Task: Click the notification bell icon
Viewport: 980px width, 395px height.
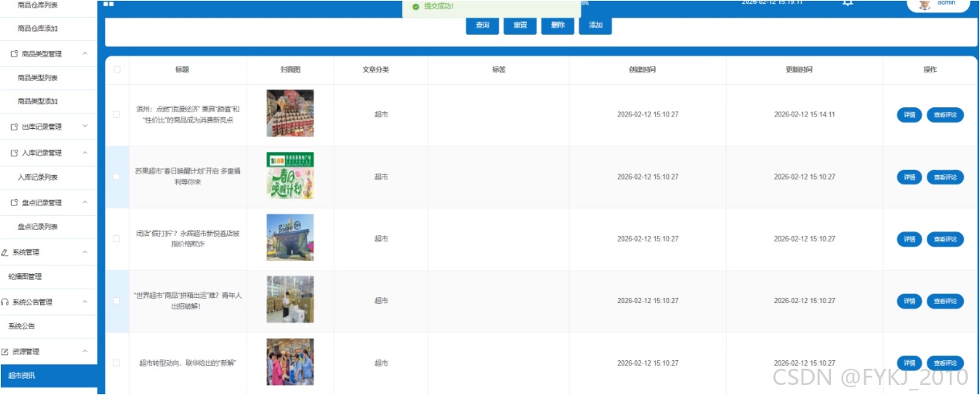Action: [847, 3]
